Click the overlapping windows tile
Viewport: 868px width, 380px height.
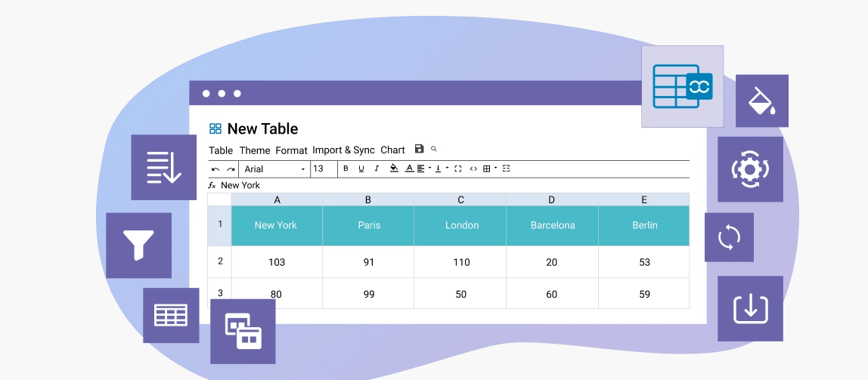click(243, 332)
